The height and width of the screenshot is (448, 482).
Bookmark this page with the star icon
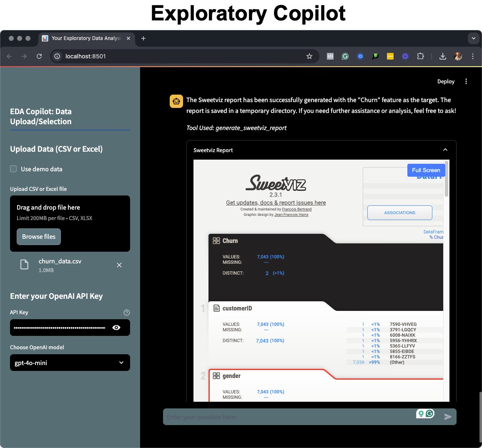[309, 56]
